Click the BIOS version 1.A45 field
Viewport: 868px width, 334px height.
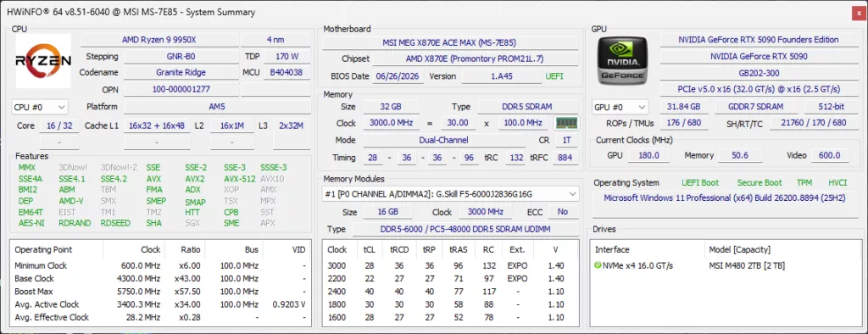pyautogui.click(x=502, y=76)
